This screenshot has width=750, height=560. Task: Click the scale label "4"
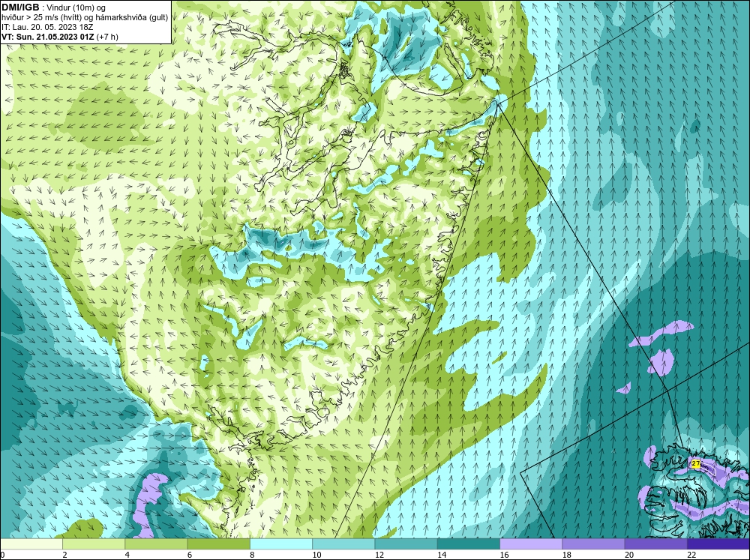(x=127, y=555)
